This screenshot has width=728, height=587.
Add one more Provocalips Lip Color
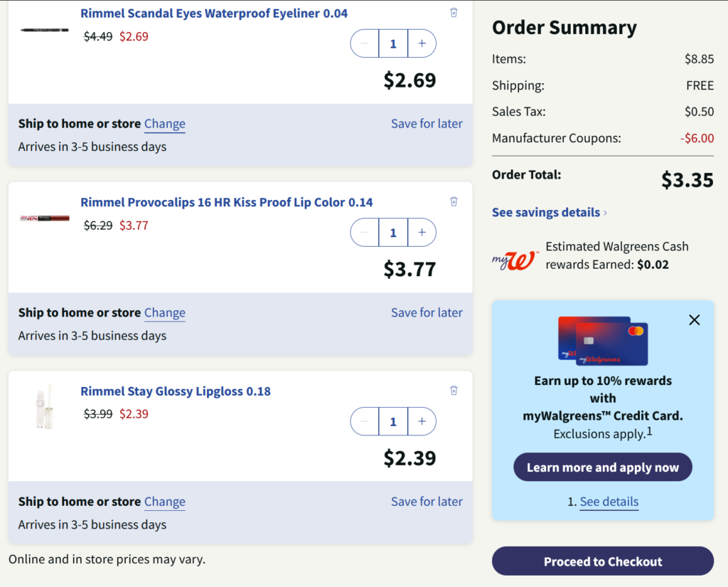(422, 233)
